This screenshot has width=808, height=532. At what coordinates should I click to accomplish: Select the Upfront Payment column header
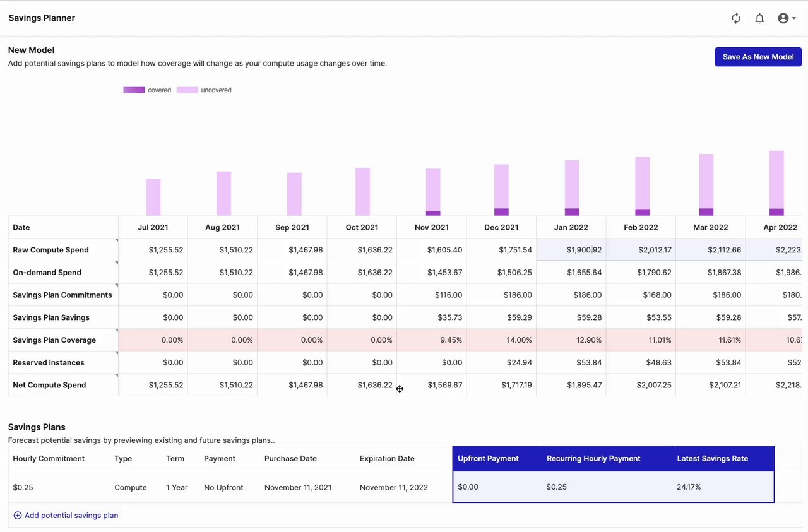(x=488, y=459)
